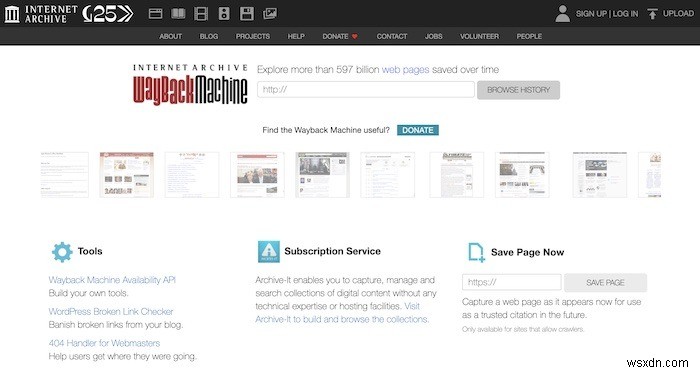Open the fifth thumbnail with dark header
This screenshot has width=700, height=373.
[322, 174]
